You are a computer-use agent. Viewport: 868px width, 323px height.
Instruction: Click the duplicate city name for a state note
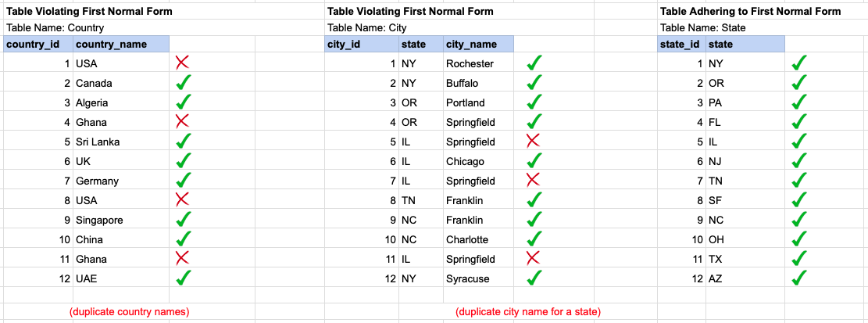click(x=528, y=311)
